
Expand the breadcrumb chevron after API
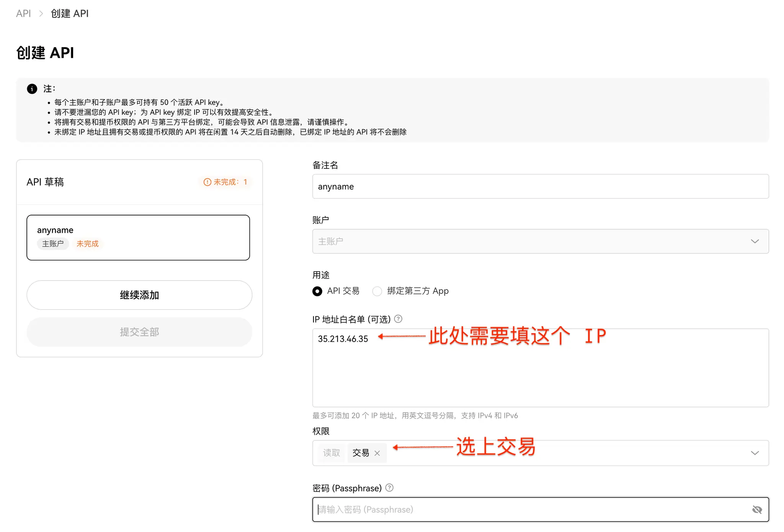point(40,13)
